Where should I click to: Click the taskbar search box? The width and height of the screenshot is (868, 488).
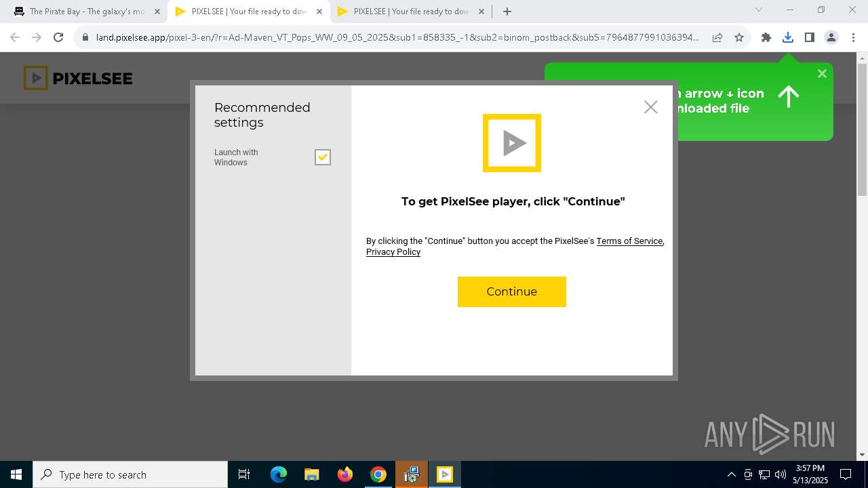[x=130, y=474]
